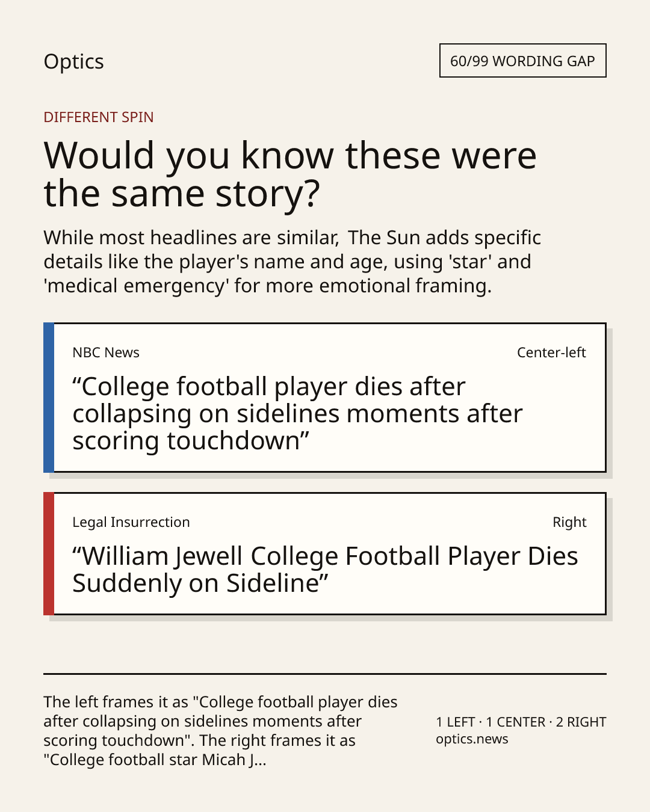Click the horizontal divider line above footer

pyautogui.click(x=325, y=674)
